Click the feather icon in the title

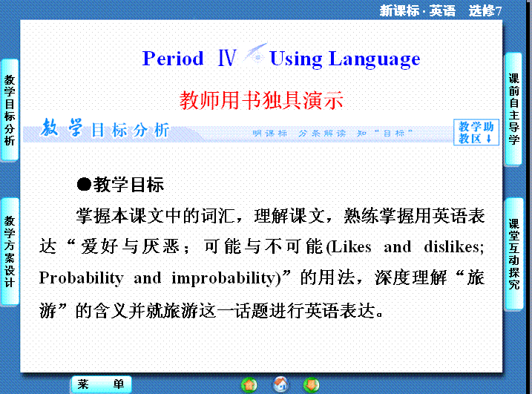point(254,54)
